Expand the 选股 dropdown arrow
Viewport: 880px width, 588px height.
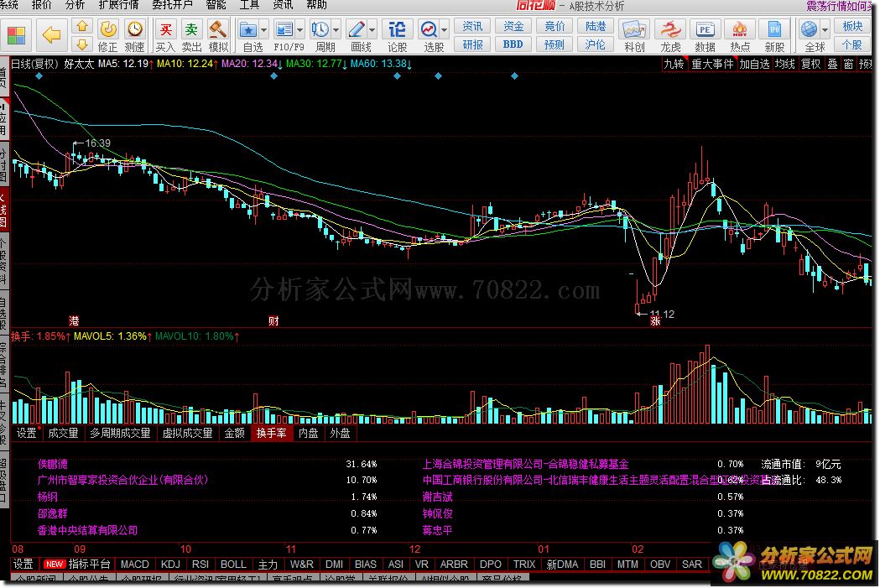(x=445, y=29)
